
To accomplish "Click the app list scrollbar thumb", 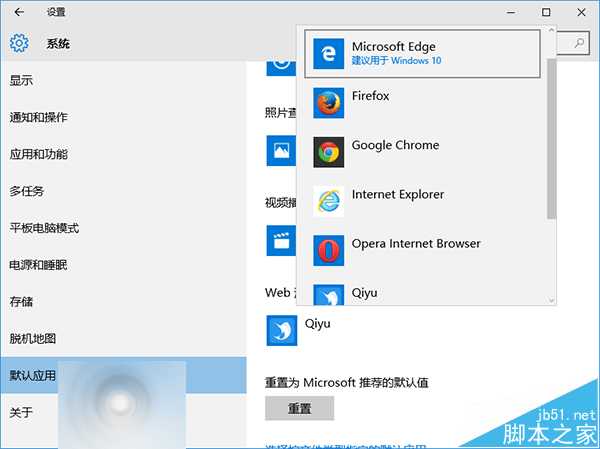I will coord(551,139).
